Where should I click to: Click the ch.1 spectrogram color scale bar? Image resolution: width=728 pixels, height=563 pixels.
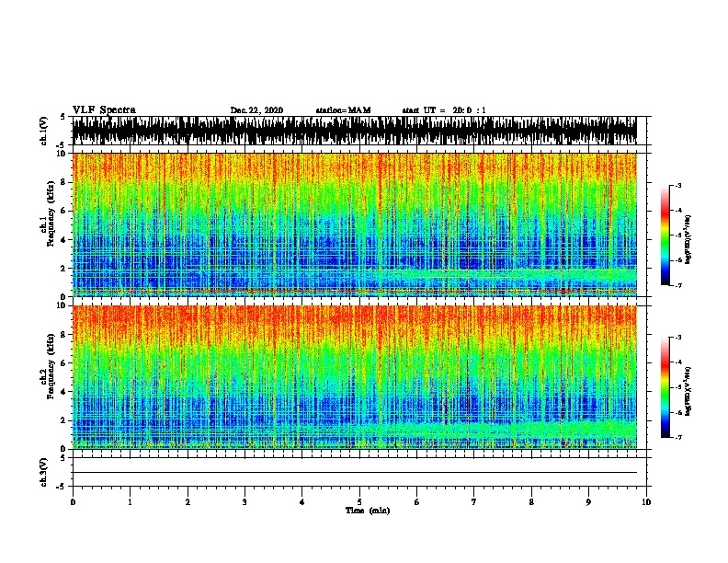point(665,236)
